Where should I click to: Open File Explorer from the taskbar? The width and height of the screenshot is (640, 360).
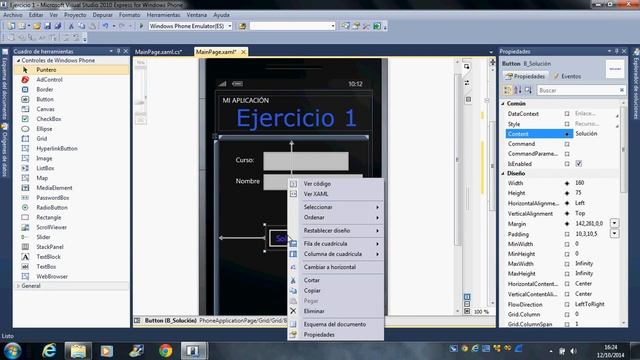tap(78, 351)
